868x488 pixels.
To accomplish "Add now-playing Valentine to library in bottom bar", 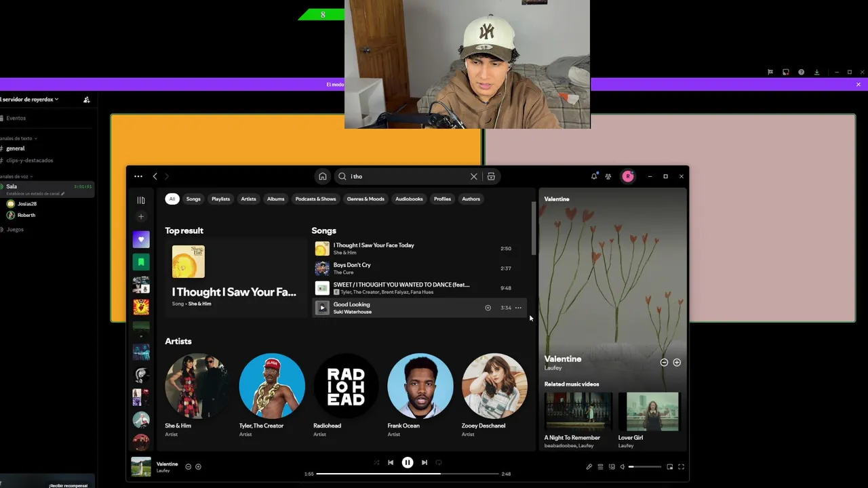I will [x=198, y=467].
